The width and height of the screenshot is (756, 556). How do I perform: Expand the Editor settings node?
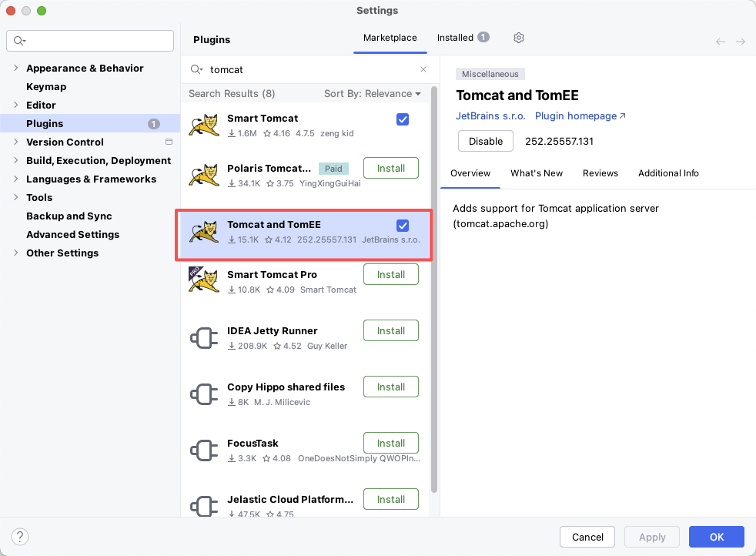(16, 105)
